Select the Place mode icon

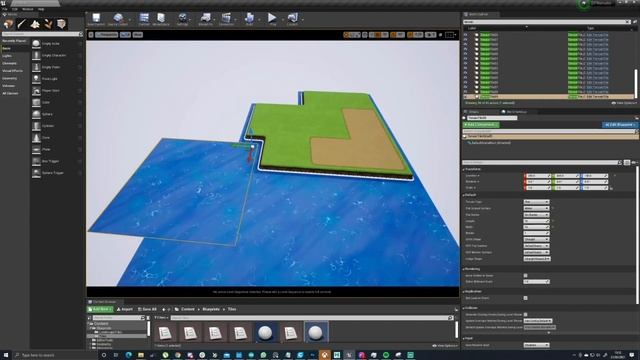tap(9, 24)
